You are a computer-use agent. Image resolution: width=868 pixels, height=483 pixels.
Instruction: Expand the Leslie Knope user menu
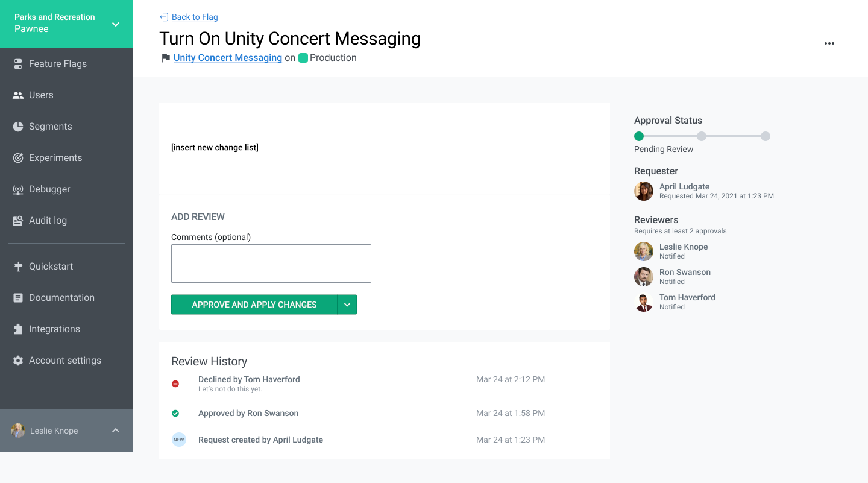click(66, 431)
